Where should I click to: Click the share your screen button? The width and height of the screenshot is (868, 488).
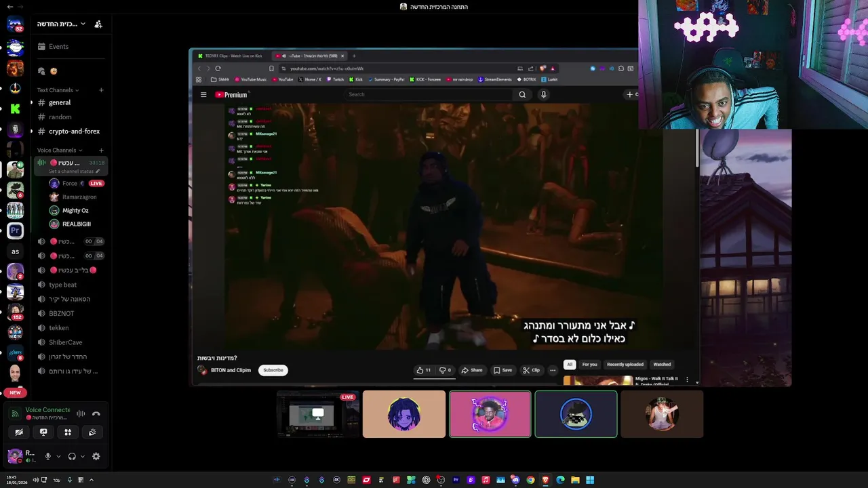point(43,432)
